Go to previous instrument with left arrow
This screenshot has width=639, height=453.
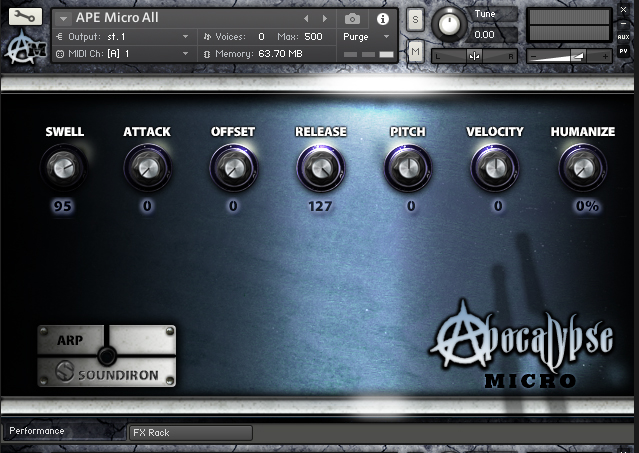point(307,18)
